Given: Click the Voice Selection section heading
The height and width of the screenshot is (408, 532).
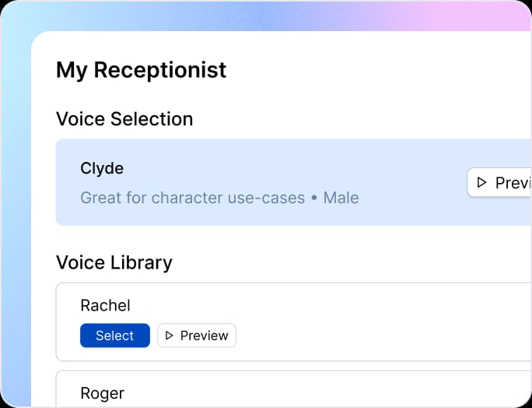Looking at the screenshot, I should point(124,119).
